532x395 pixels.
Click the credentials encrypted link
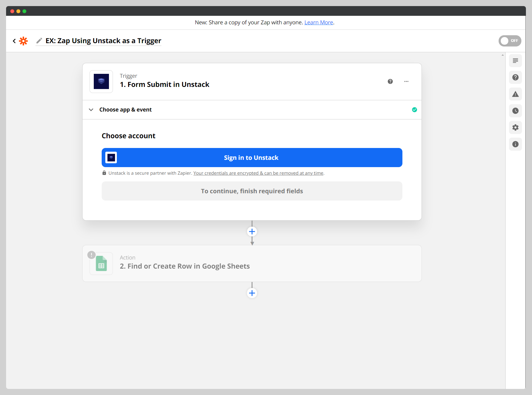pyautogui.click(x=258, y=173)
